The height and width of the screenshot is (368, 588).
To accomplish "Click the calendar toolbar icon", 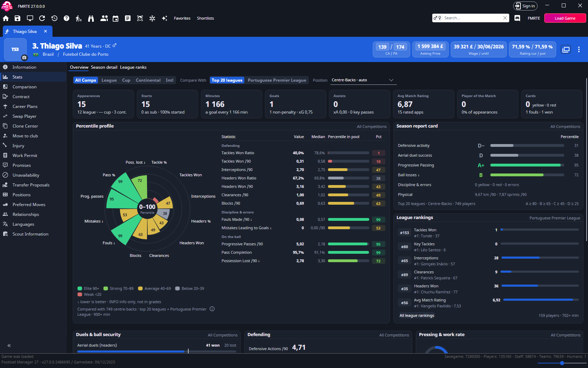I will [x=115, y=18].
